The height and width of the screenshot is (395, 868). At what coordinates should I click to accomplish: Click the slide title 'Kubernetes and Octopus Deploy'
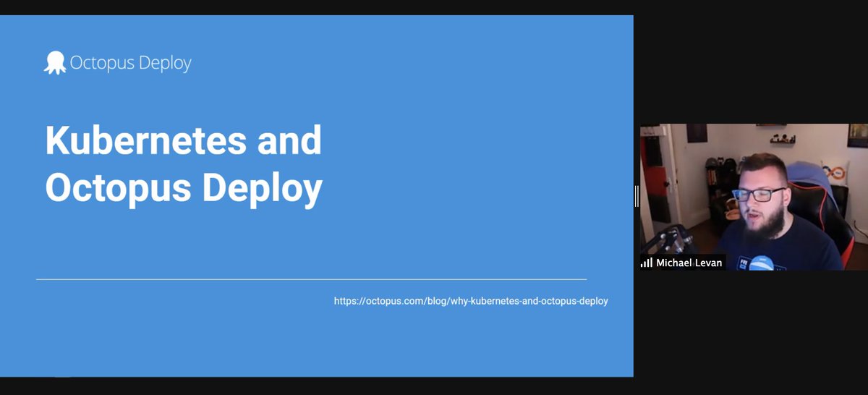[184, 164]
